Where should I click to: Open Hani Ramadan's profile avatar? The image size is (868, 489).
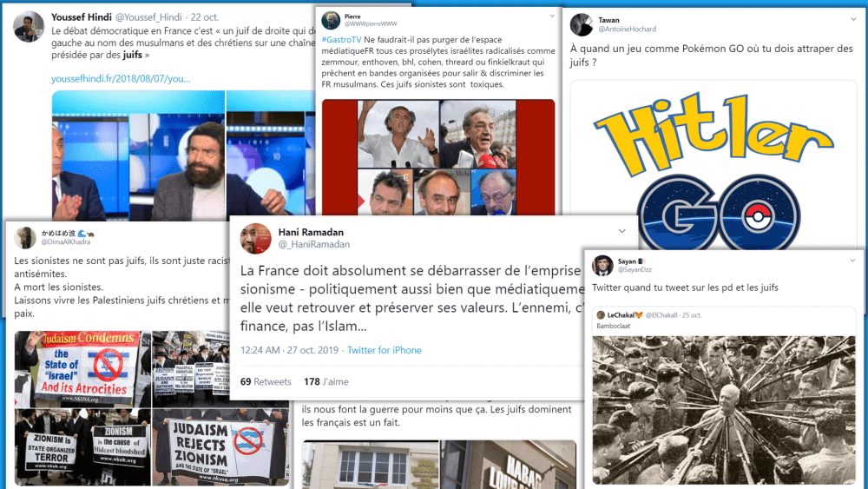(256, 238)
